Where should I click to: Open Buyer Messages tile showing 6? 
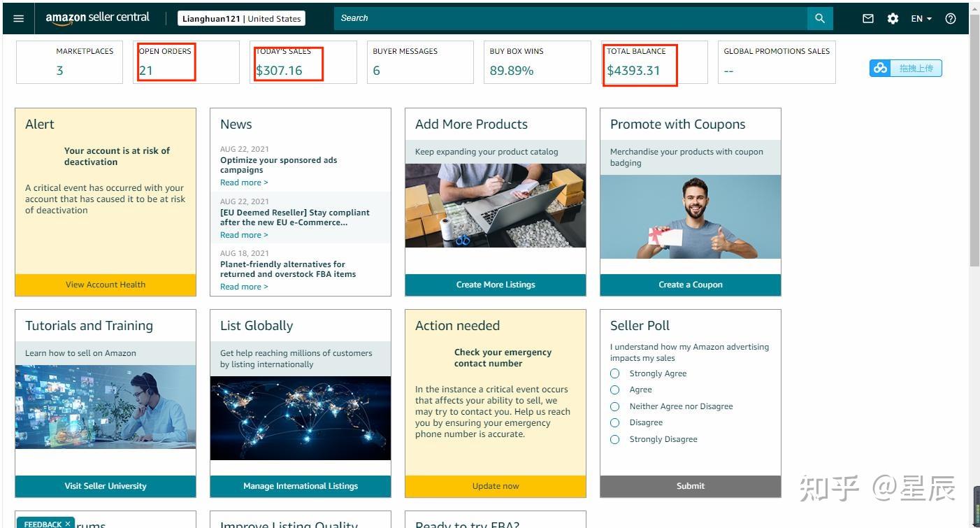point(420,62)
